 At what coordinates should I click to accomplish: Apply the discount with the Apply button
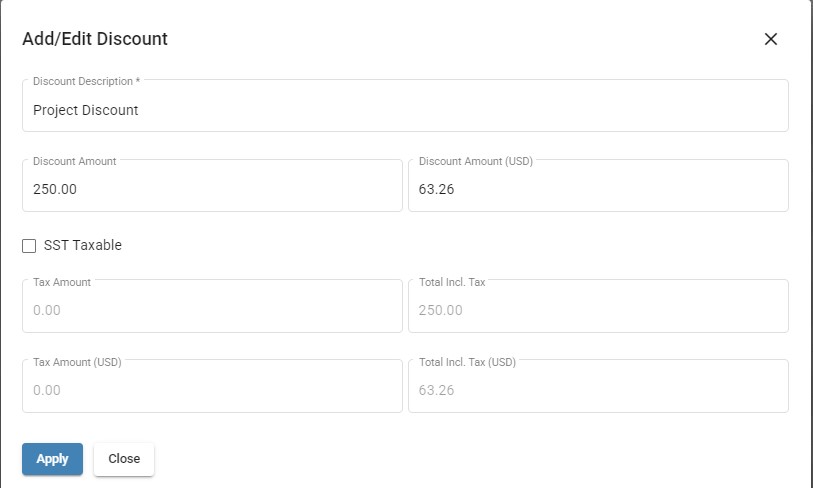pyautogui.click(x=52, y=459)
